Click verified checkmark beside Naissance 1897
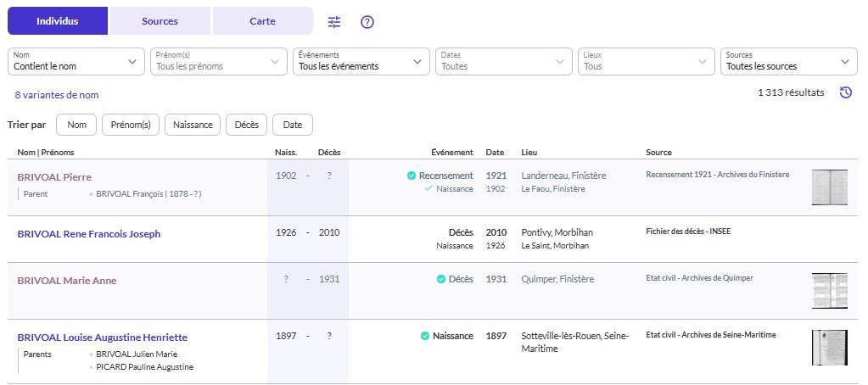868x385 pixels. 425,336
